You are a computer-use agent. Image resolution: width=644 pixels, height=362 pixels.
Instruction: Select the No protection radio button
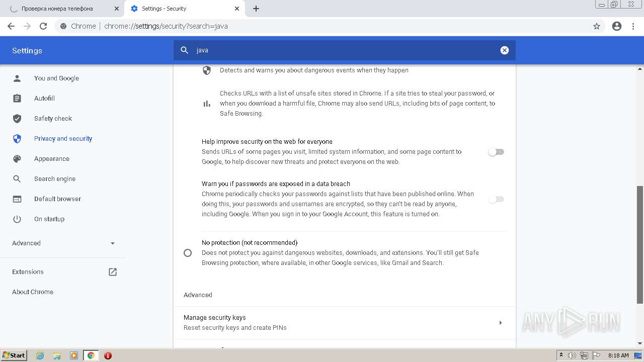(188, 253)
